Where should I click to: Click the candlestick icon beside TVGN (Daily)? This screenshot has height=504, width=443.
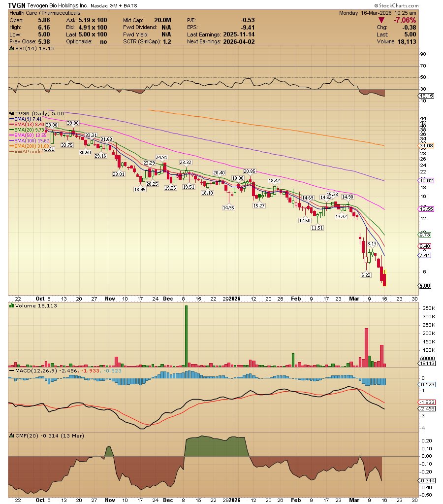coord(12,113)
